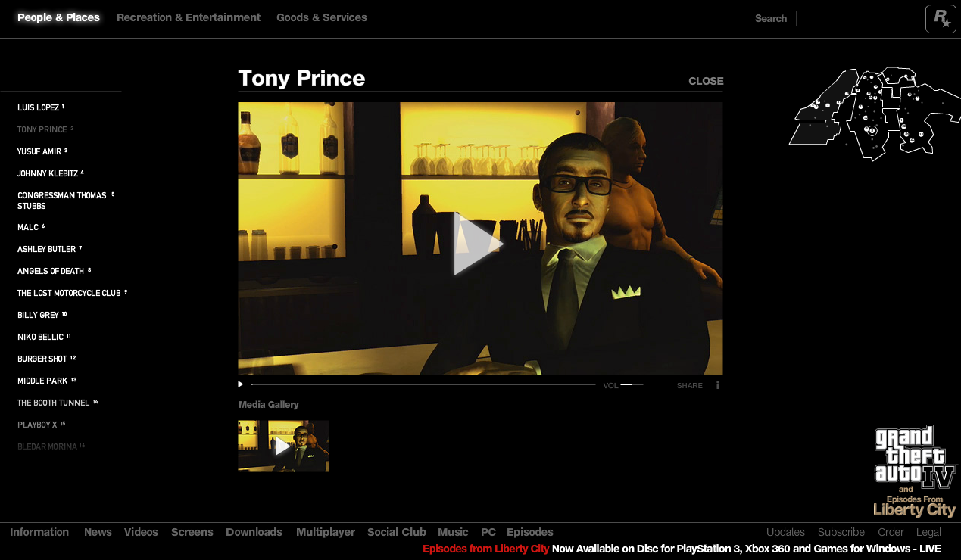Adjust the VOL volume slider
This screenshot has width=961, height=560.
[632, 385]
